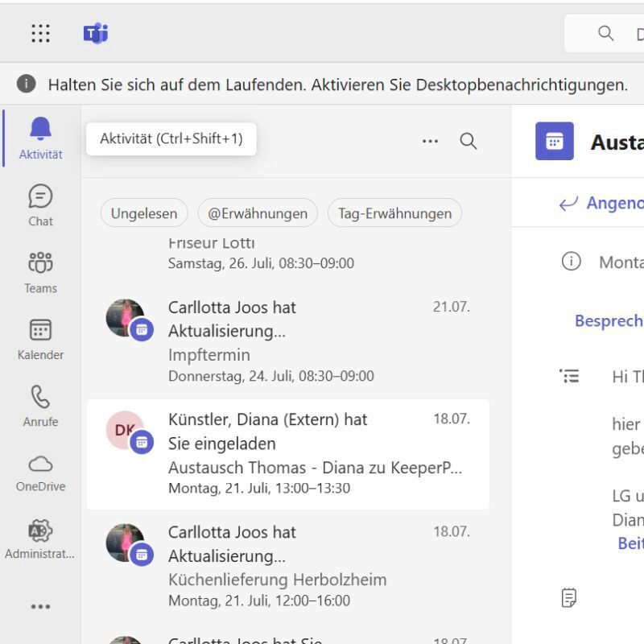Click the Microsoft Teams logo
The width and height of the screenshot is (644, 644).
[95, 33]
